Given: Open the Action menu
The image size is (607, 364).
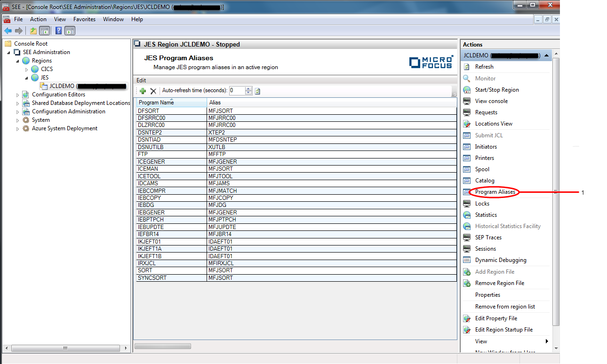Looking at the screenshot, I should click(x=38, y=19).
